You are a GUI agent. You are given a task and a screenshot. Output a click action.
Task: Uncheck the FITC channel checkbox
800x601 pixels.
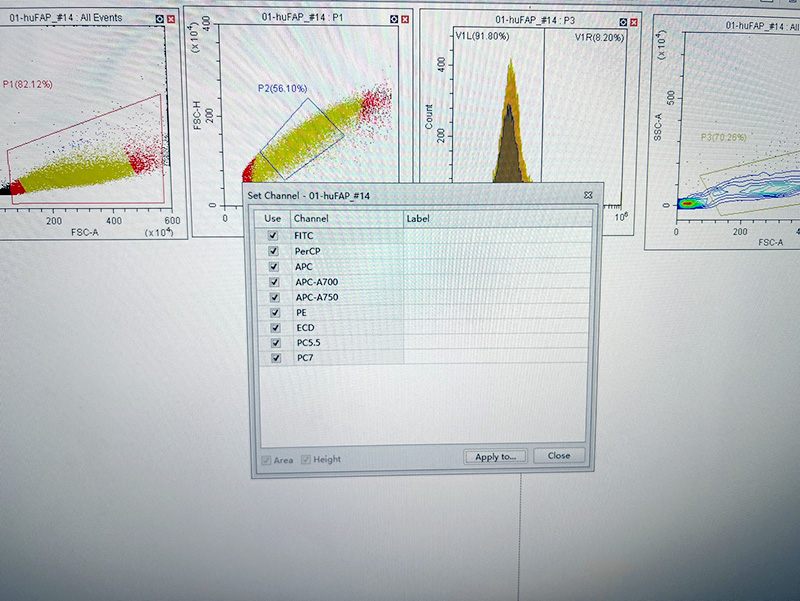(273, 236)
